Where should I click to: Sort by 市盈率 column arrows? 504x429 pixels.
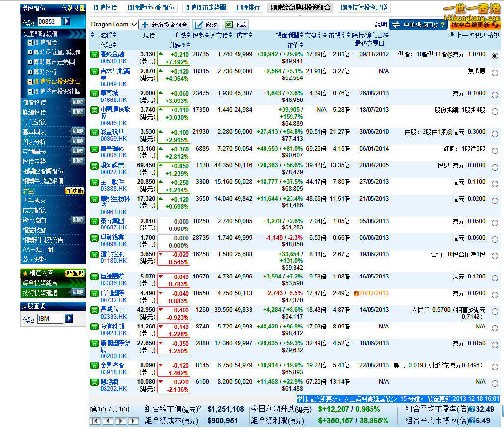[325, 35]
